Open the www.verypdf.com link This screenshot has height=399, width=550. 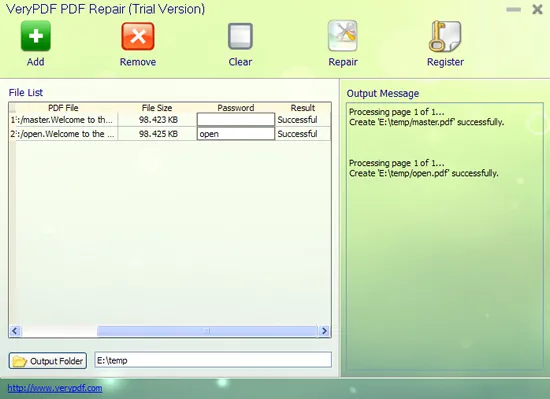click(55, 388)
